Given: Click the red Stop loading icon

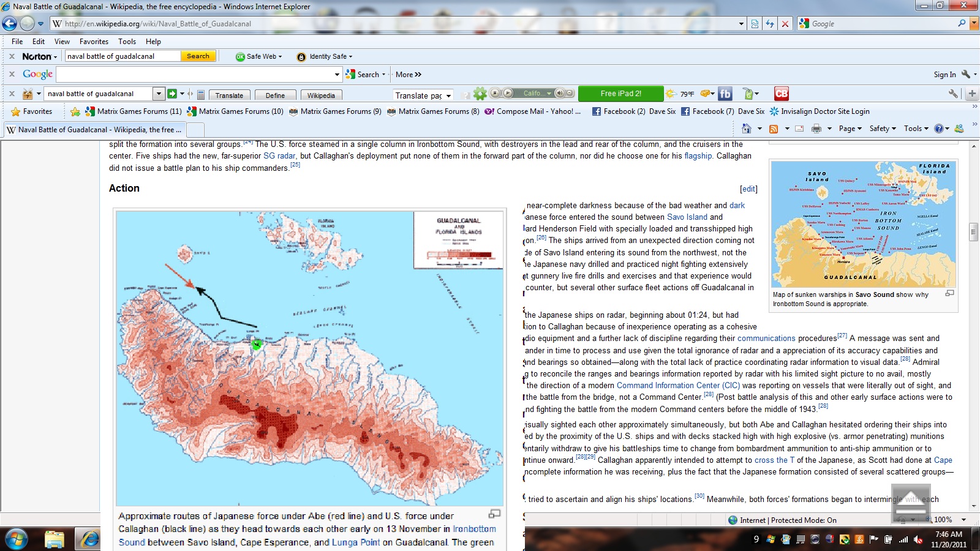Looking at the screenshot, I should pos(785,24).
